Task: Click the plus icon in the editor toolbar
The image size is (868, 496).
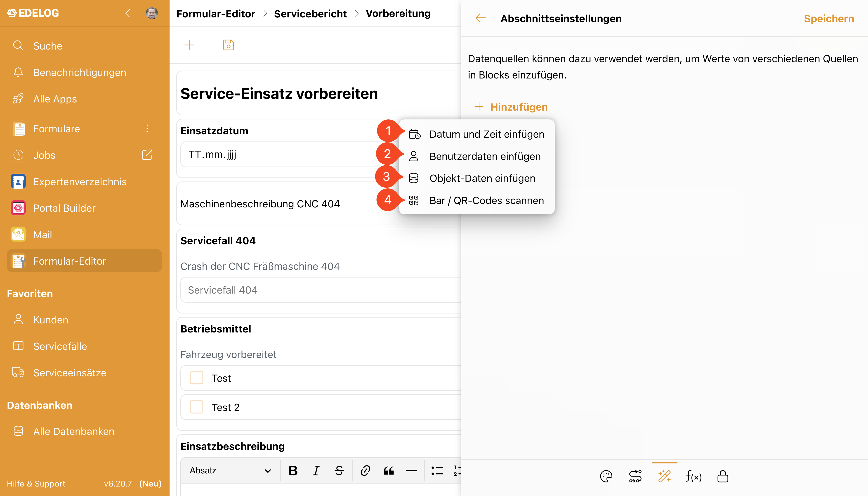Action: (189, 45)
